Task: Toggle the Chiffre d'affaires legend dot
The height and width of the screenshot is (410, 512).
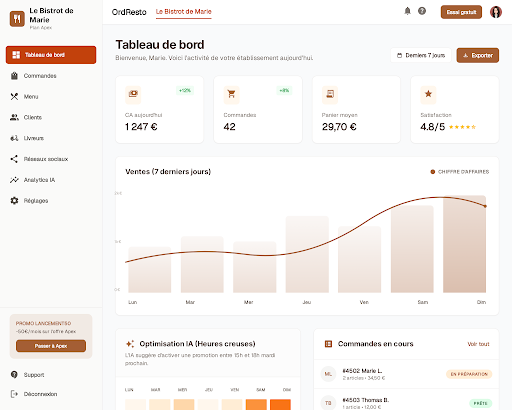Action: 433,172
